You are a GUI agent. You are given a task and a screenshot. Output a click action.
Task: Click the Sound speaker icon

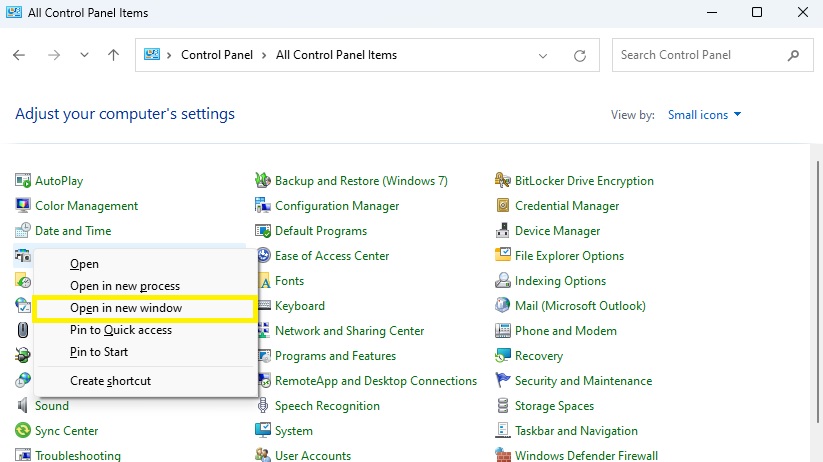(x=23, y=405)
